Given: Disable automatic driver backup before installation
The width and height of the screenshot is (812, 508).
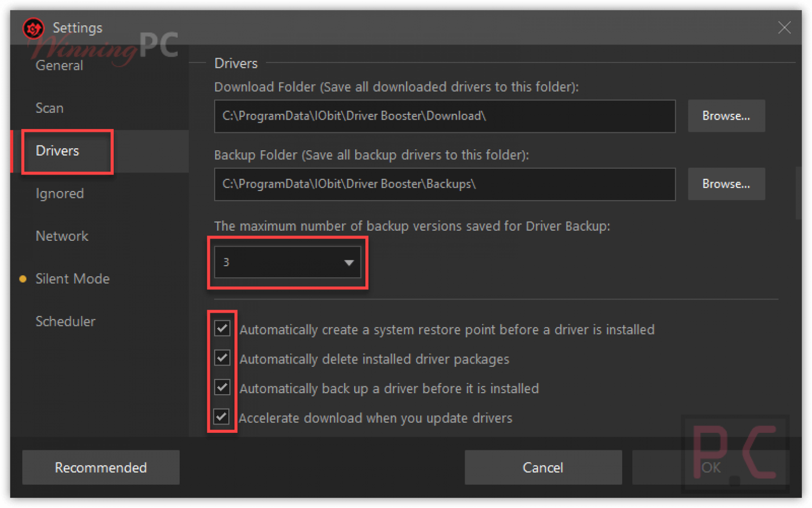Looking at the screenshot, I should [x=223, y=387].
